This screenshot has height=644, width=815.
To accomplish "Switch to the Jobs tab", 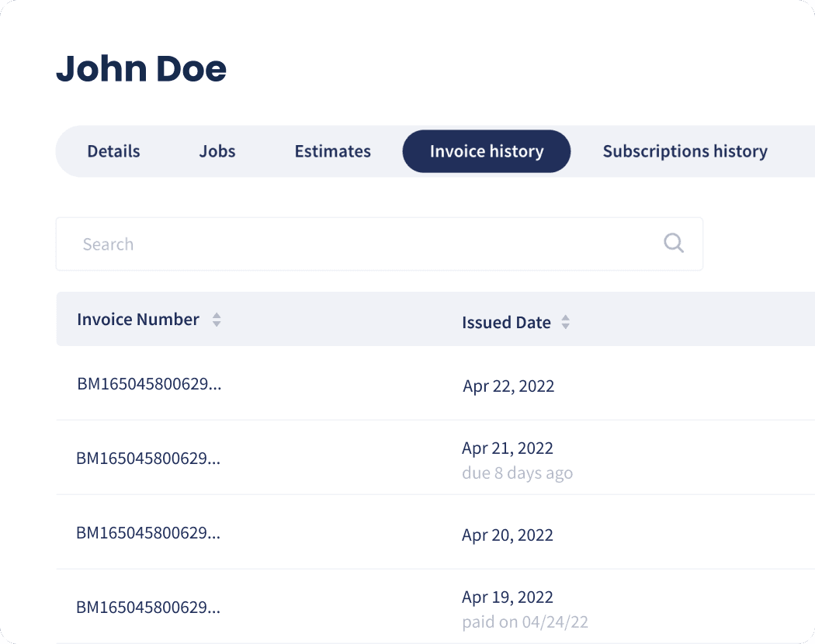I will pyautogui.click(x=217, y=151).
